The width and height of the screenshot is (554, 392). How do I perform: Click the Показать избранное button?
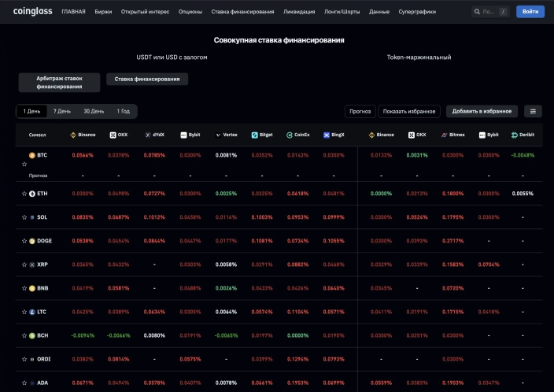pyautogui.click(x=409, y=112)
